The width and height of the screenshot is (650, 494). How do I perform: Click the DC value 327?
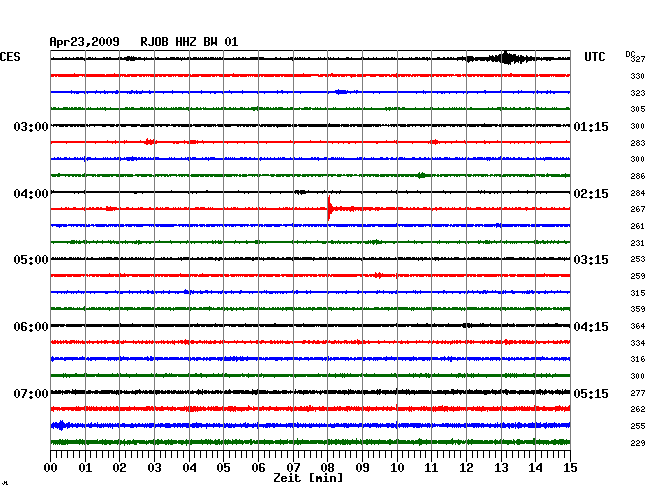[x=638, y=59]
